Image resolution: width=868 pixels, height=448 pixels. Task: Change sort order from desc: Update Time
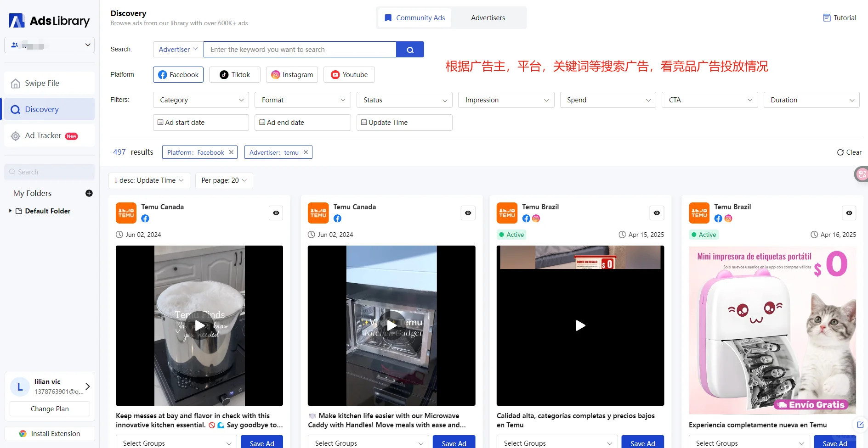coord(149,180)
